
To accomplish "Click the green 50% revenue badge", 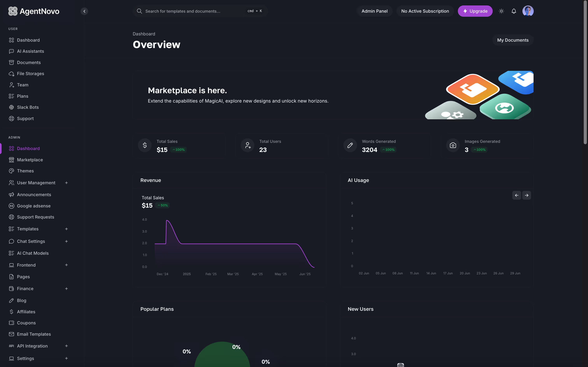I will tap(162, 205).
